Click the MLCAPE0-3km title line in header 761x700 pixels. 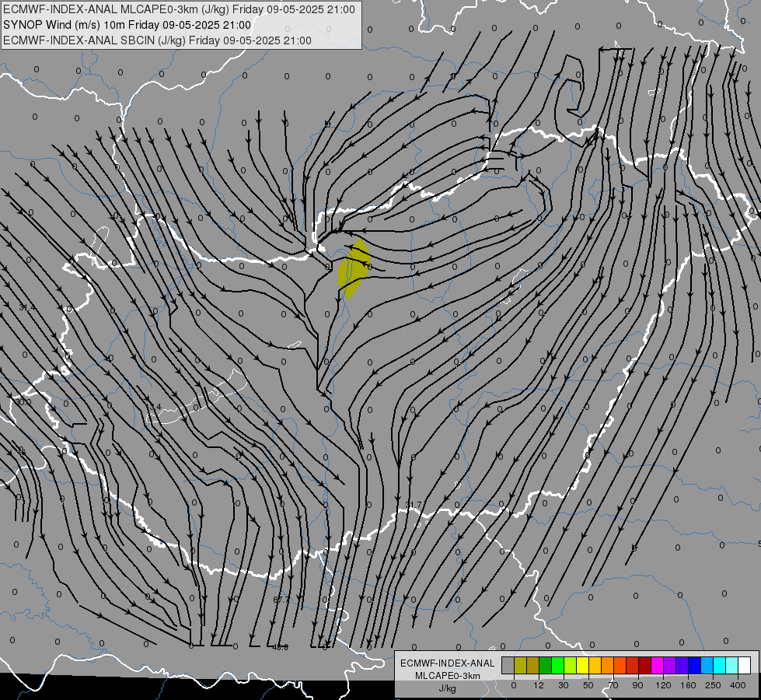point(179,9)
